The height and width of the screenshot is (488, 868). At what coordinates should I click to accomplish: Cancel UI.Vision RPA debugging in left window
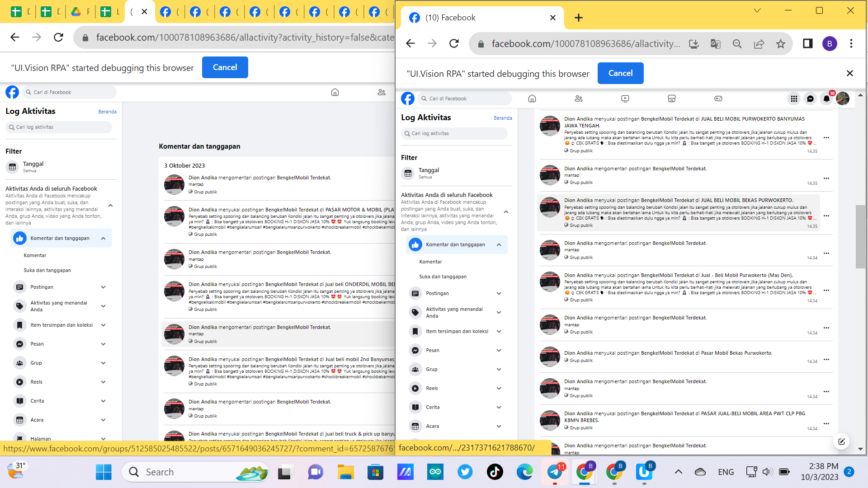click(225, 67)
